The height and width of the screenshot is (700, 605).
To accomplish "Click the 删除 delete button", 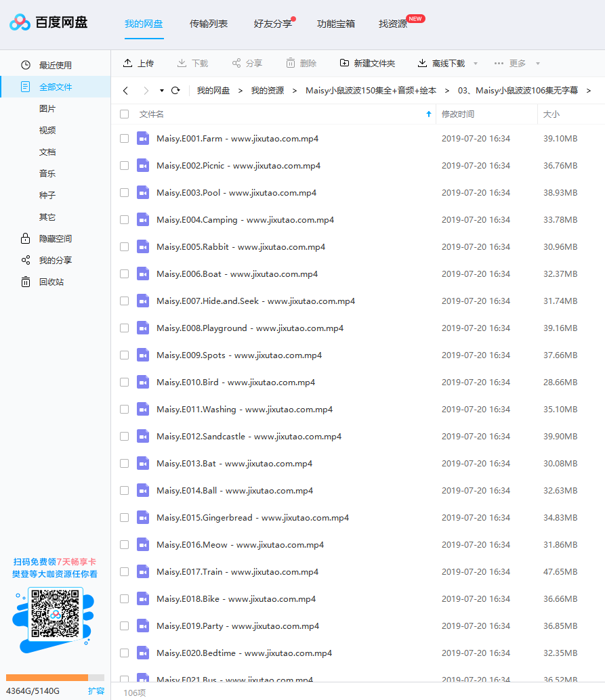I will pos(301,64).
